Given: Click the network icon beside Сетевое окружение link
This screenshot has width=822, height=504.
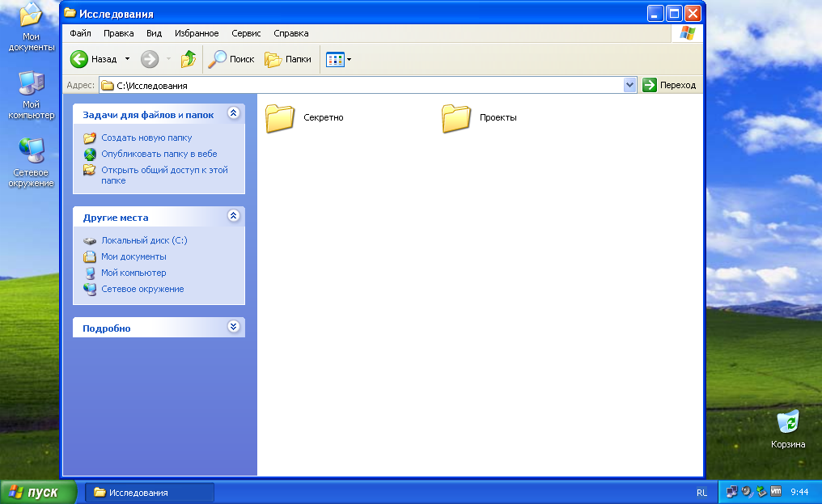Looking at the screenshot, I should pos(90,289).
